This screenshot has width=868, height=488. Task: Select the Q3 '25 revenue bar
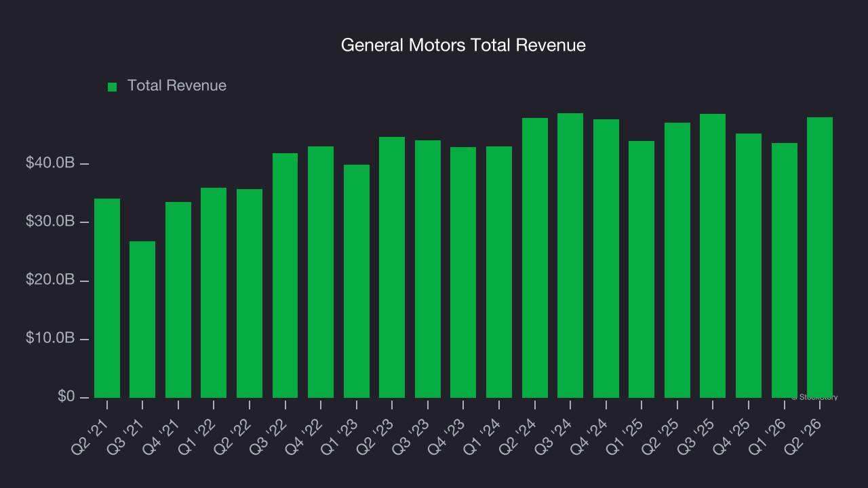(713, 256)
